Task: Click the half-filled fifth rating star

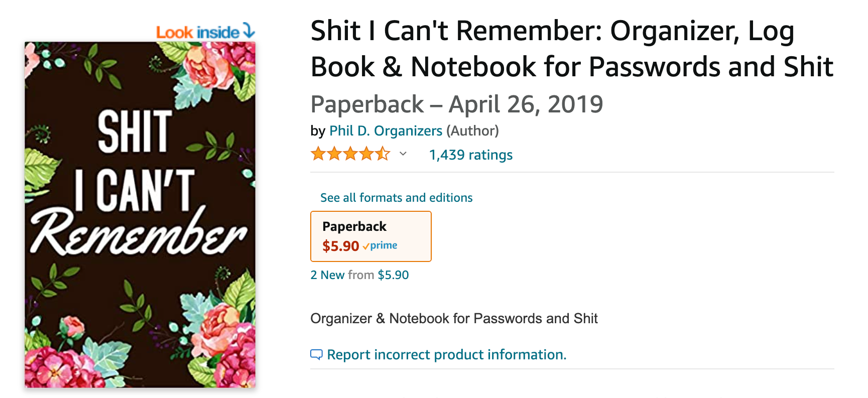Action: coord(383,154)
